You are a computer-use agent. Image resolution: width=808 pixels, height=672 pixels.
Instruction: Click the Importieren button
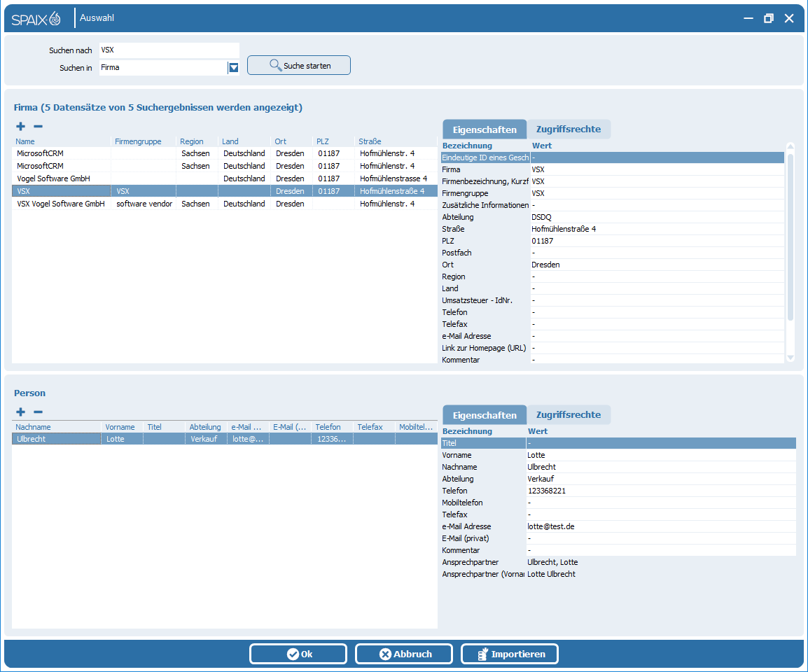point(510,654)
